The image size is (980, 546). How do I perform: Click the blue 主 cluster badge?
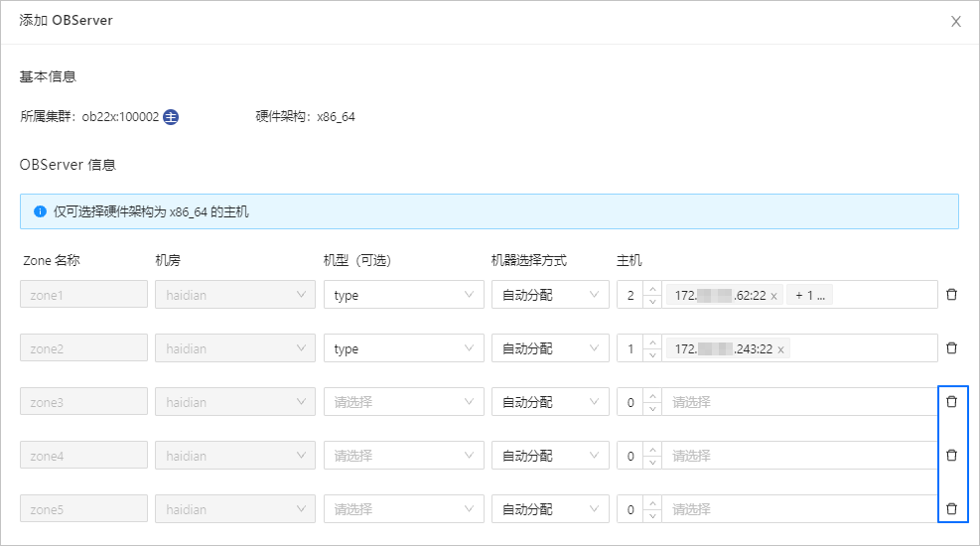[171, 117]
